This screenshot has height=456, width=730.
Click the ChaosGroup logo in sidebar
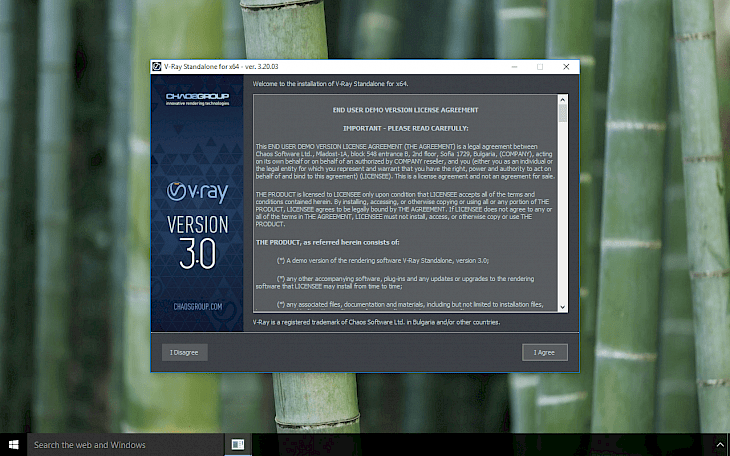coord(197,99)
